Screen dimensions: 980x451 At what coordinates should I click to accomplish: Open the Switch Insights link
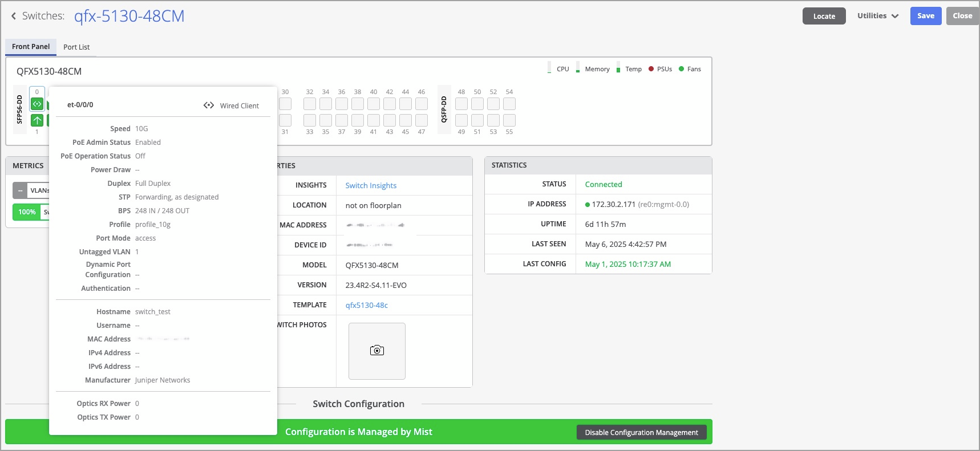371,185
